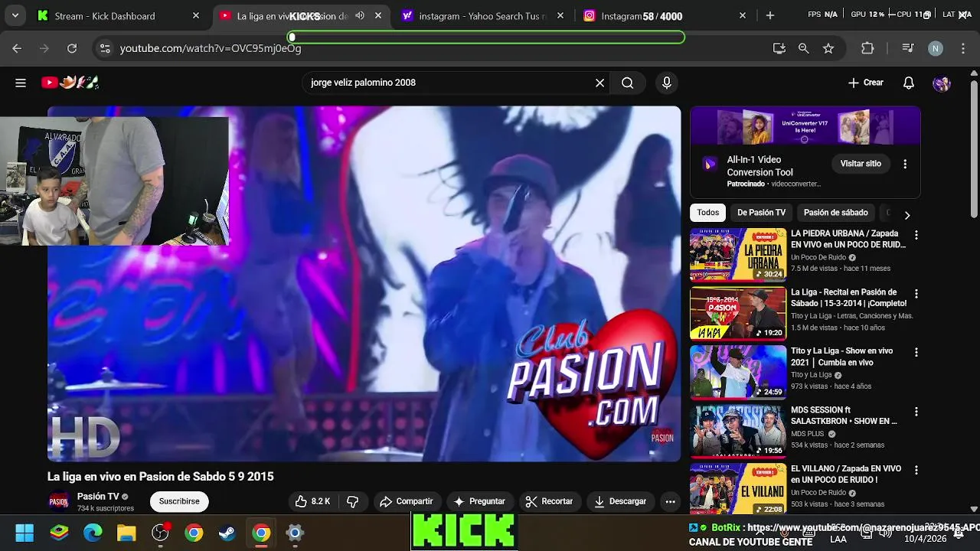Click the page scrollbar down arrow
The height and width of the screenshot is (551, 980).
pos(974,509)
